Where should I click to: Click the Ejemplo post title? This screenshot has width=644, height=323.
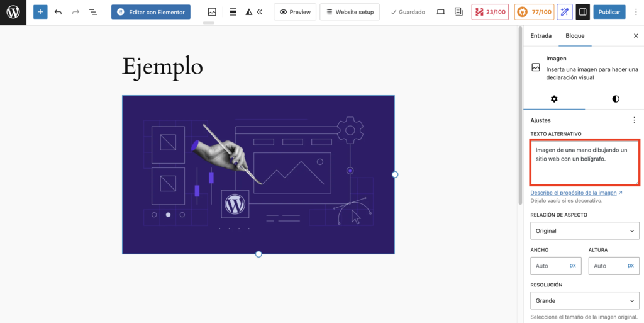coord(162,66)
